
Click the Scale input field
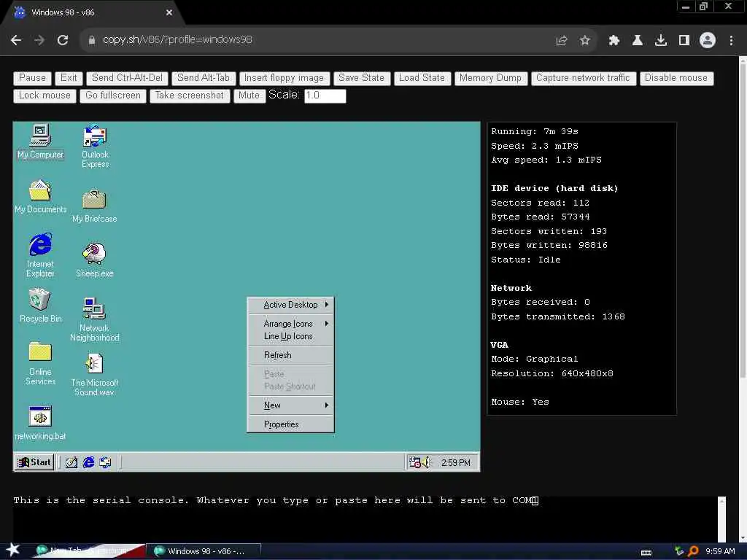(x=325, y=96)
